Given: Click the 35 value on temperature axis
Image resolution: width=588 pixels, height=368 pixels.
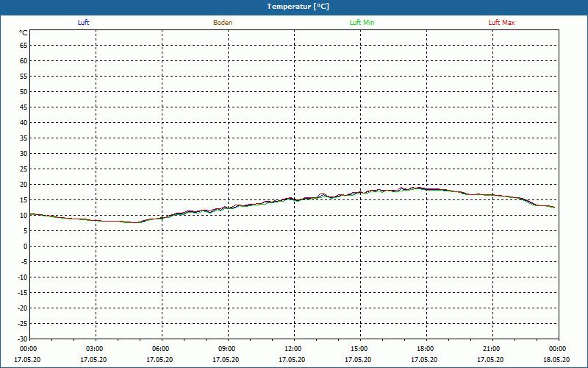Looking at the screenshot, I should [24, 138].
